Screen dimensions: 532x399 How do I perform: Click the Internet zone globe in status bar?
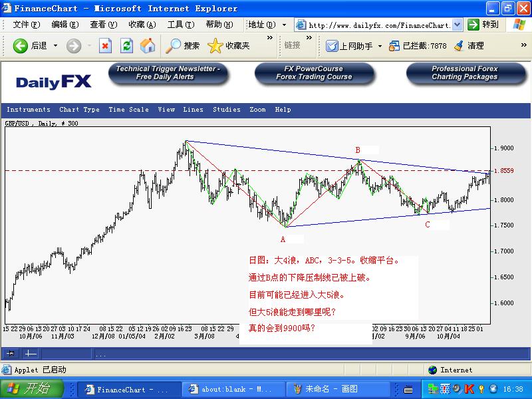click(433, 370)
